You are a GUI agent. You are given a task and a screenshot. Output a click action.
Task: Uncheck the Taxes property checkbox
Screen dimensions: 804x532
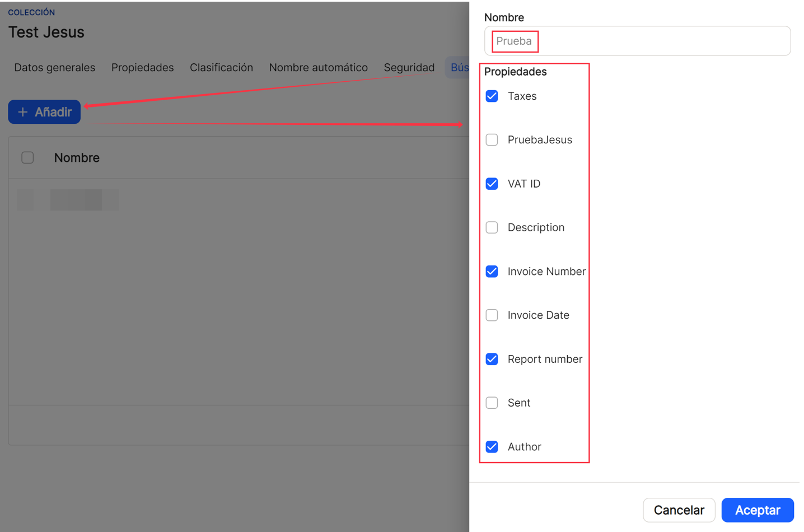point(492,96)
